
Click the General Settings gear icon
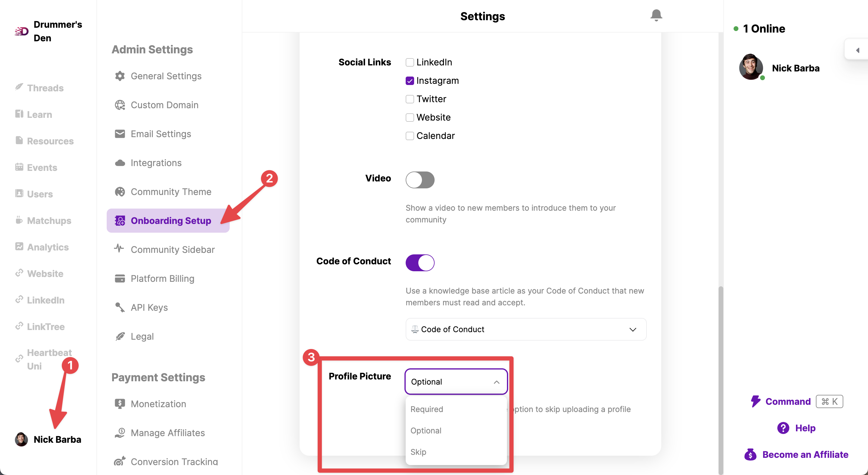click(120, 76)
